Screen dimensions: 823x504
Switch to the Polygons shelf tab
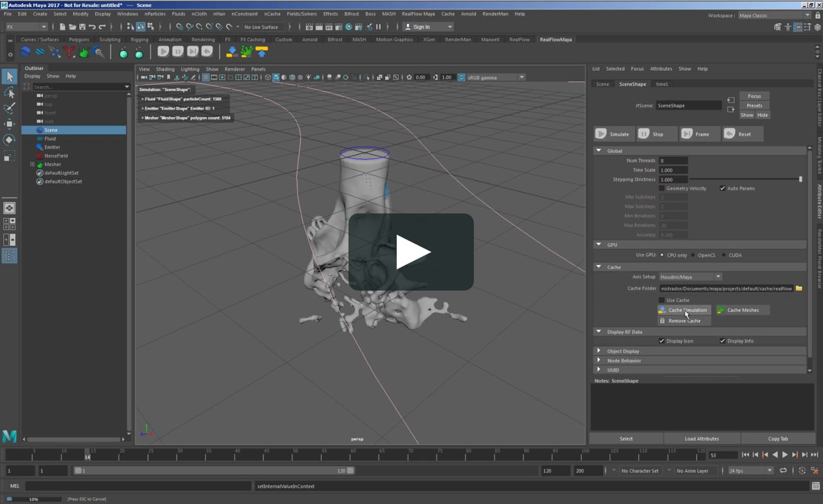[x=79, y=39]
